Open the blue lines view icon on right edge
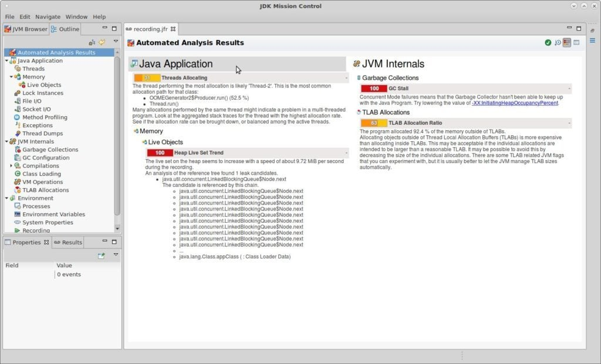Image resolution: width=601 pixels, height=364 pixels. [x=593, y=40]
